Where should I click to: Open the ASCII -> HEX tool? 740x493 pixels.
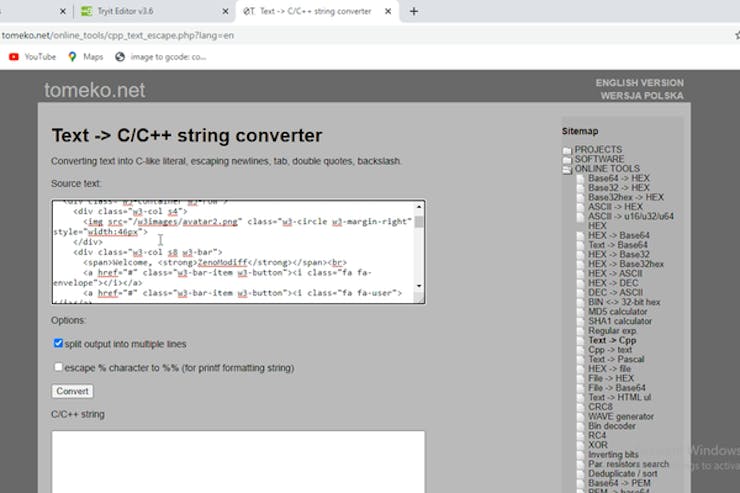pyautogui.click(x=615, y=207)
